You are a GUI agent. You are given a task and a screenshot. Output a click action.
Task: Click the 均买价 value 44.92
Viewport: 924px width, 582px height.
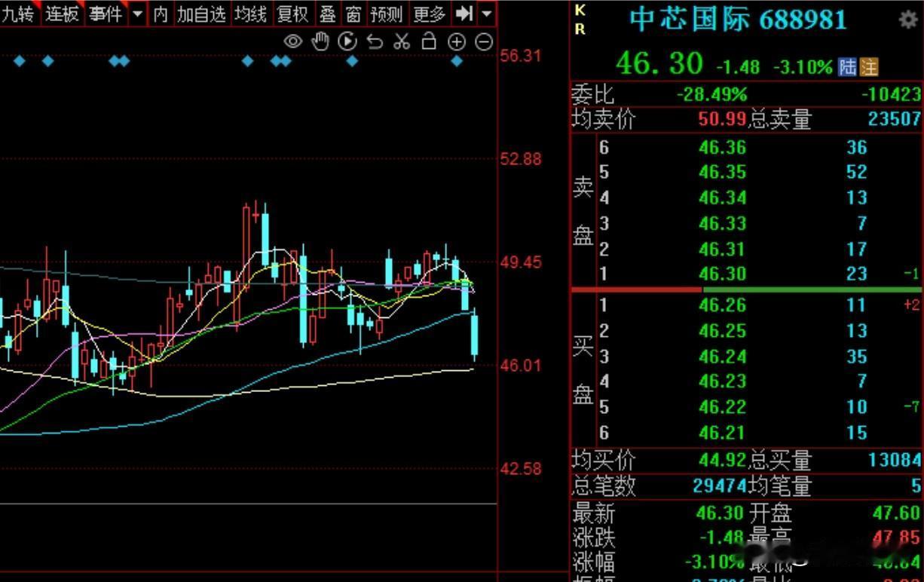[x=722, y=459]
